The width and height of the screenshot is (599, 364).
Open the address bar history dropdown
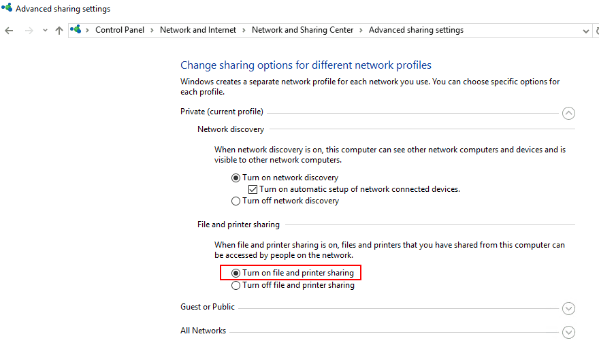(x=585, y=31)
